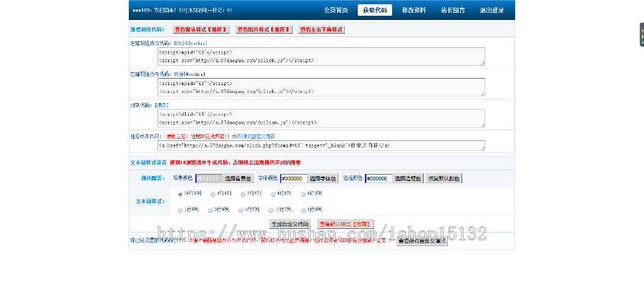Click the 查看默认样式【推荐】 button at top

coord(201,29)
